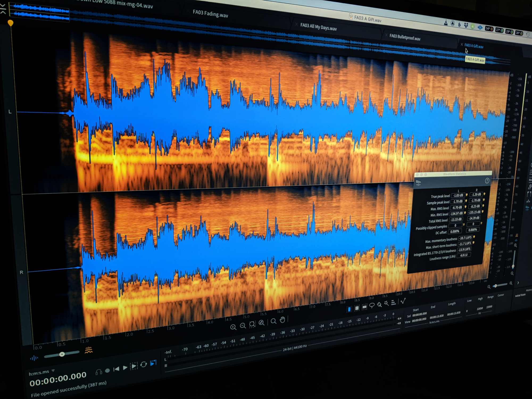Close the FA03 A Gift.wav tab
Image resolution: width=532 pixels, height=399 pixels.
coord(462,44)
